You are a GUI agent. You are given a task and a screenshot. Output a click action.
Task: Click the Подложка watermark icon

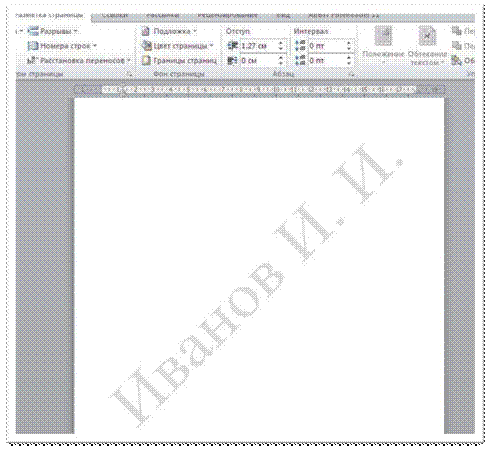click(x=145, y=31)
